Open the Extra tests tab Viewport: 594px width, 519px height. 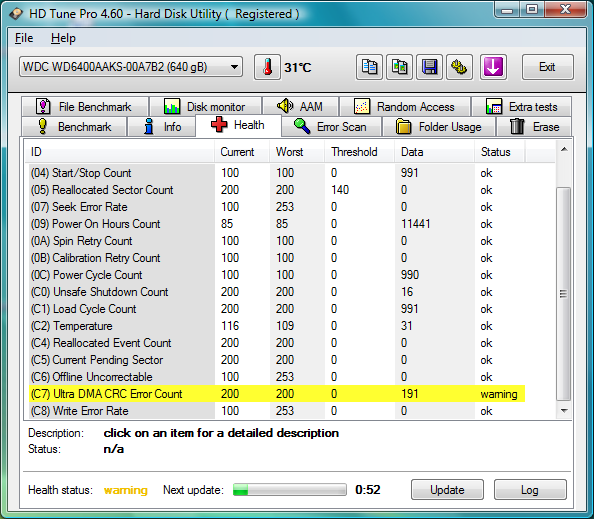click(x=521, y=106)
